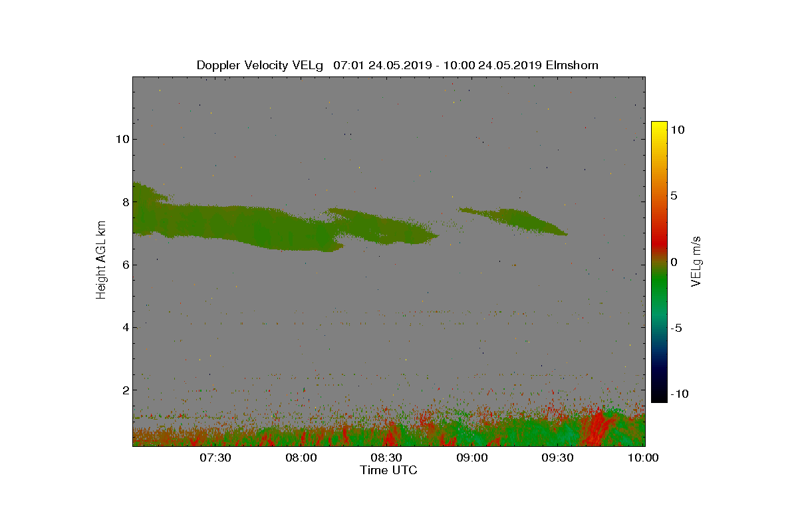Click the 'VELg m/s' colorbar label
Screen dimensions: 798x532
click(x=696, y=260)
